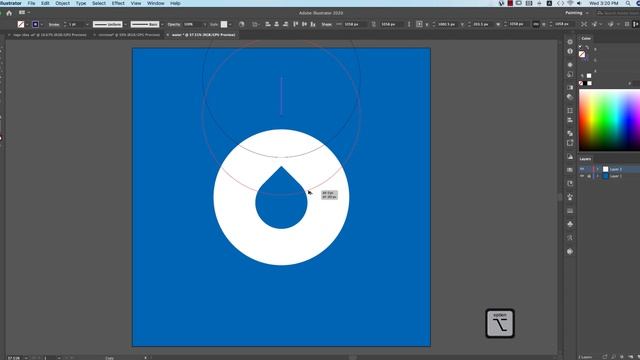
Task: Click horizontal align left icon
Action: click(x=268, y=24)
